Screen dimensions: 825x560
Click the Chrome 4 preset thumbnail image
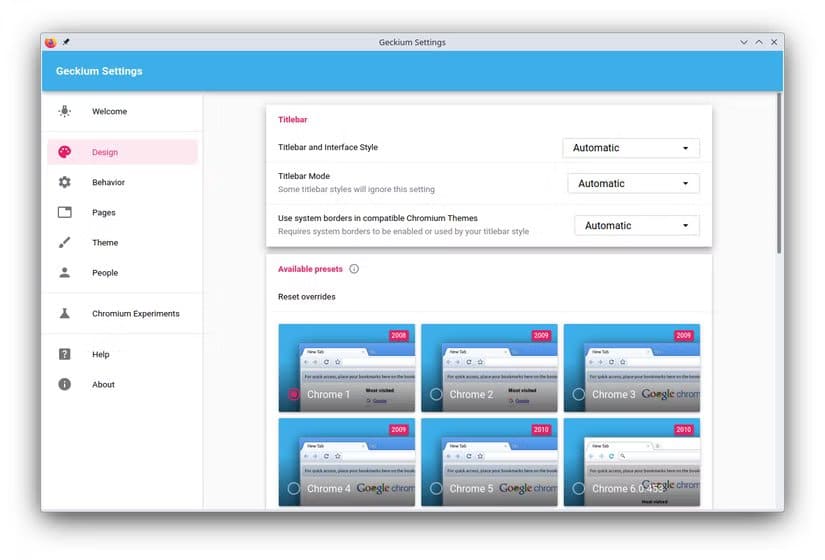(347, 462)
